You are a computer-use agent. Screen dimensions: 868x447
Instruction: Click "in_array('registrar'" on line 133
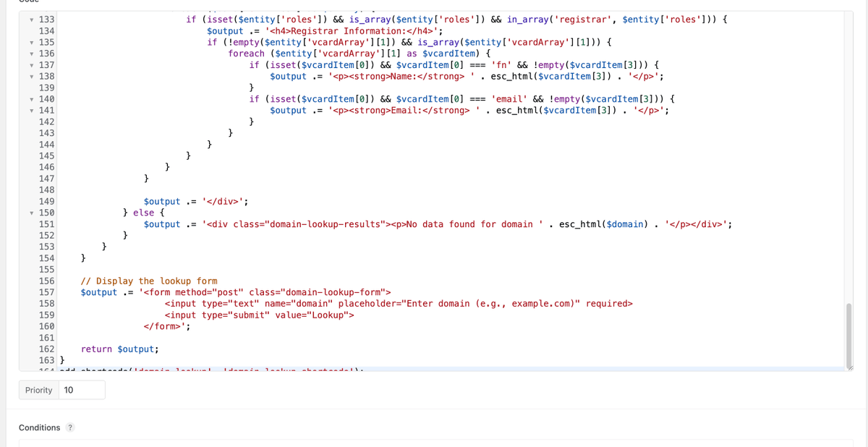[x=560, y=20]
